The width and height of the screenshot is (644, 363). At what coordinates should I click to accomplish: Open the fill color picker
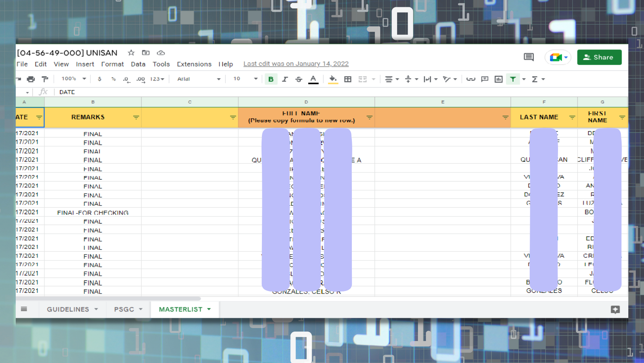333,79
